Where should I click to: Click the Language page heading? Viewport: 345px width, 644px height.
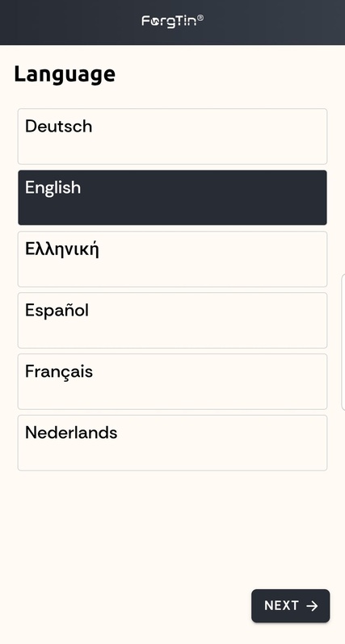click(x=65, y=75)
